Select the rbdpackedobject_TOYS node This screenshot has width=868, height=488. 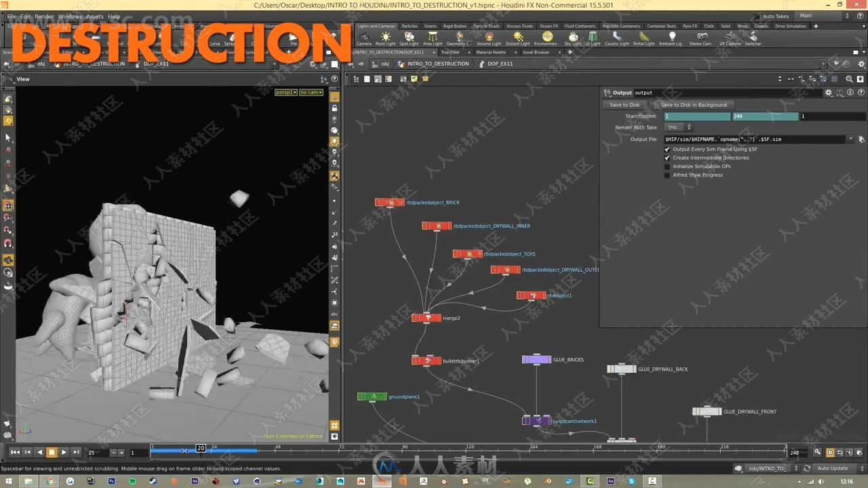click(467, 254)
